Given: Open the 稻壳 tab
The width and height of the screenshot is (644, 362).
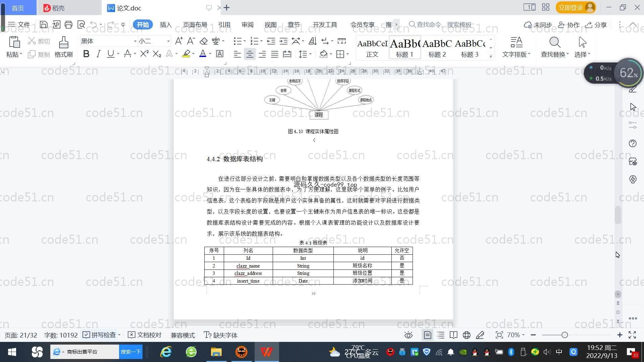Looking at the screenshot, I should pos(69,8).
